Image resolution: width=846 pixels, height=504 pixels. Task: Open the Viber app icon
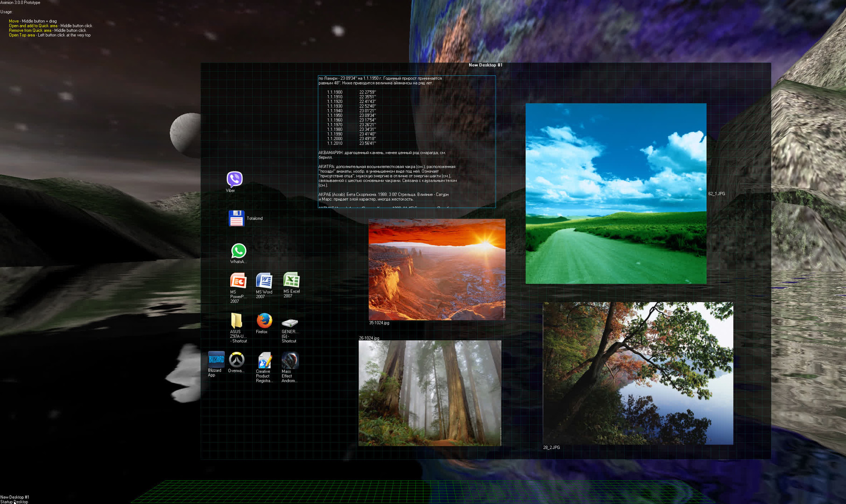(x=234, y=179)
